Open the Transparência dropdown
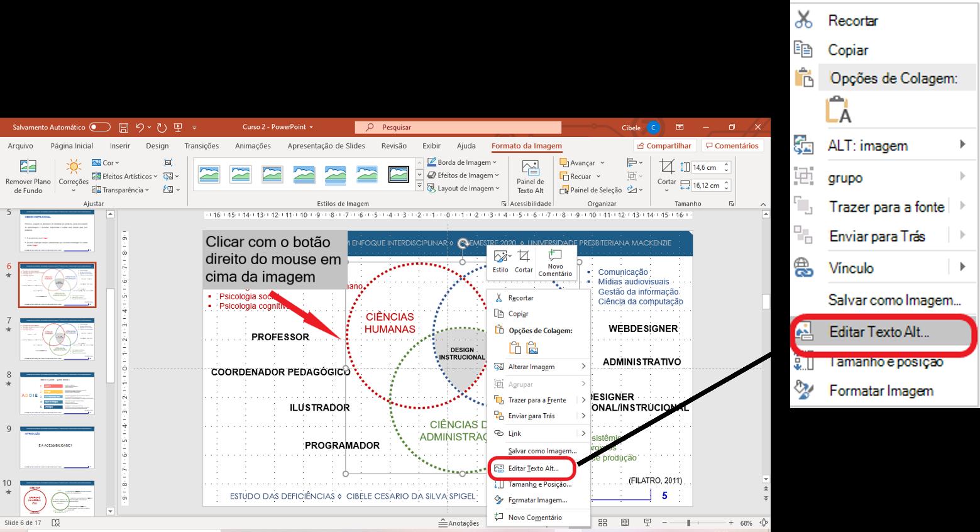The image size is (980, 532). click(x=121, y=190)
